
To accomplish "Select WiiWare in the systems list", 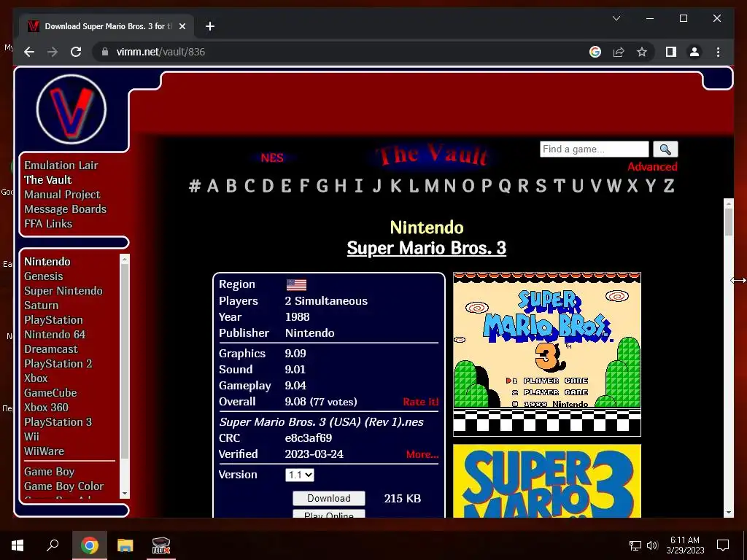I will (x=44, y=451).
